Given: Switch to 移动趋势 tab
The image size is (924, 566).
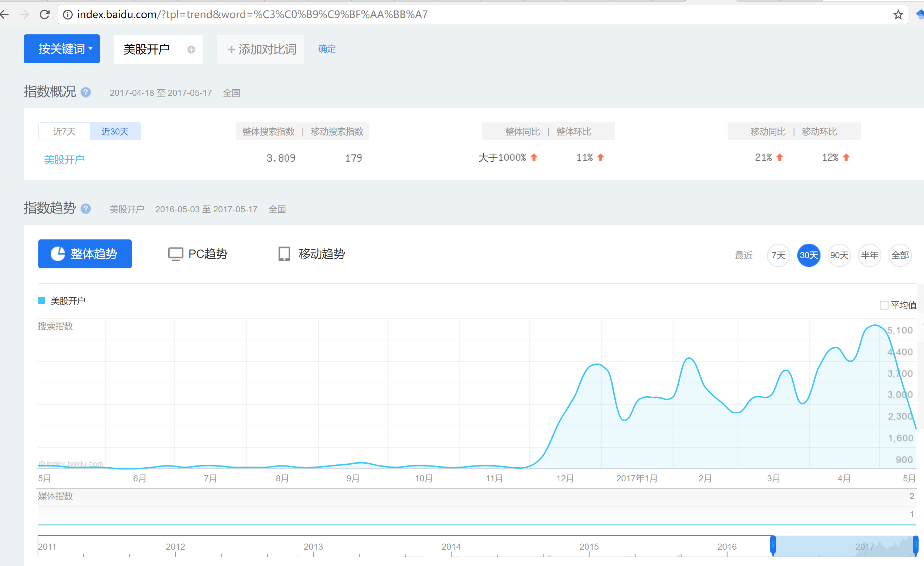Looking at the screenshot, I should pyautogui.click(x=311, y=254).
